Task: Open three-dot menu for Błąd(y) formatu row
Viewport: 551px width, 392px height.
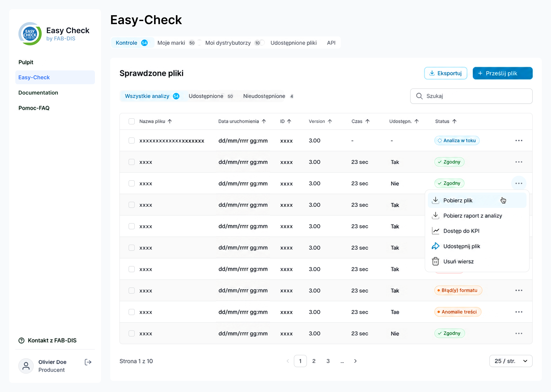Action: pos(519,290)
